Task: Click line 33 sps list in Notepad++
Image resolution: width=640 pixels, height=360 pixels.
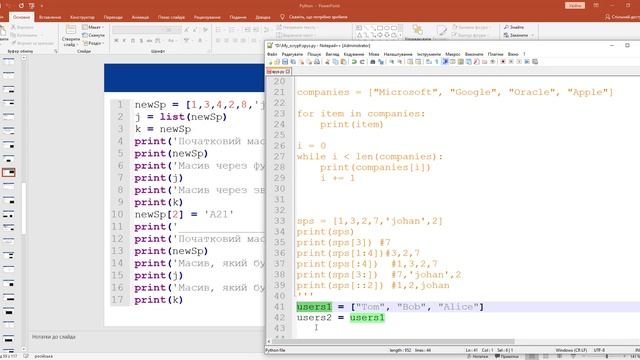Action: (x=369, y=221)
